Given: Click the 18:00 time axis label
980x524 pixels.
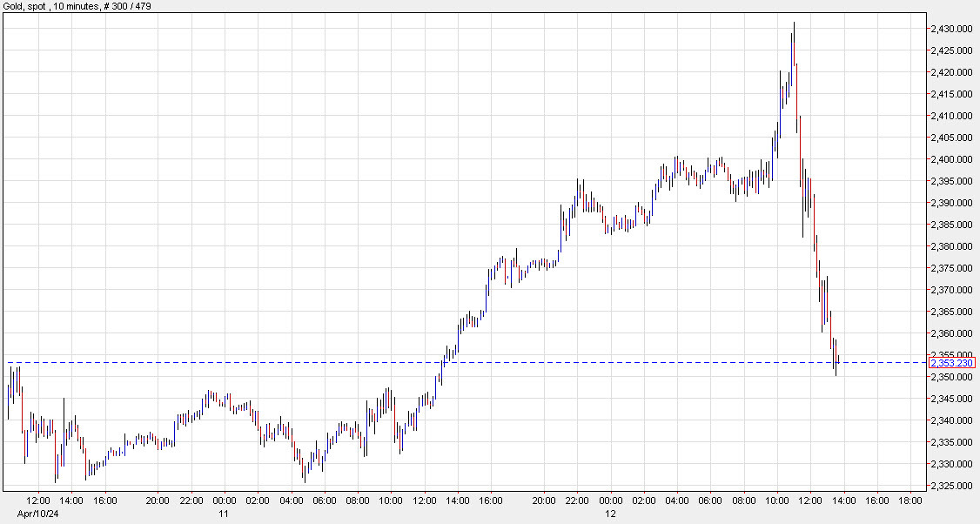Looking at the screenshot, I should pyautogui.click(x=910, y=501).
